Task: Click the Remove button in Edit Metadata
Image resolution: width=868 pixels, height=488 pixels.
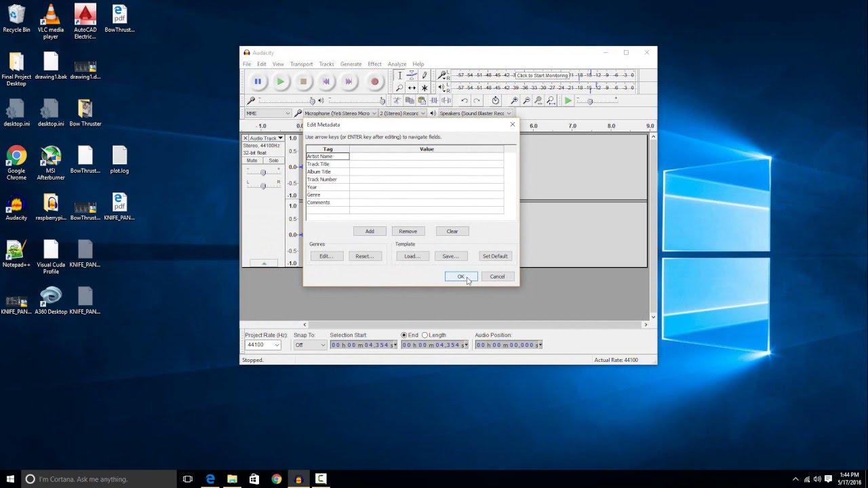Action: tap(408, 231)
